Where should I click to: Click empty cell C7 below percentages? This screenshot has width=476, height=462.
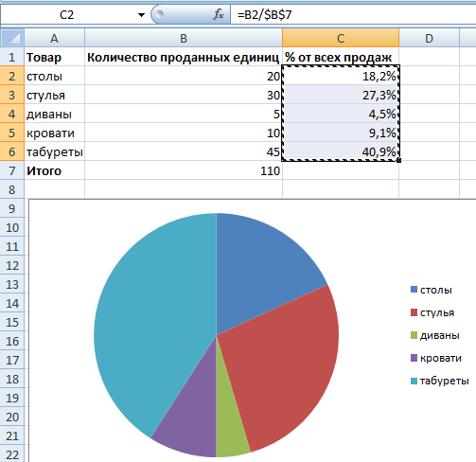click(x=341, y=170)
